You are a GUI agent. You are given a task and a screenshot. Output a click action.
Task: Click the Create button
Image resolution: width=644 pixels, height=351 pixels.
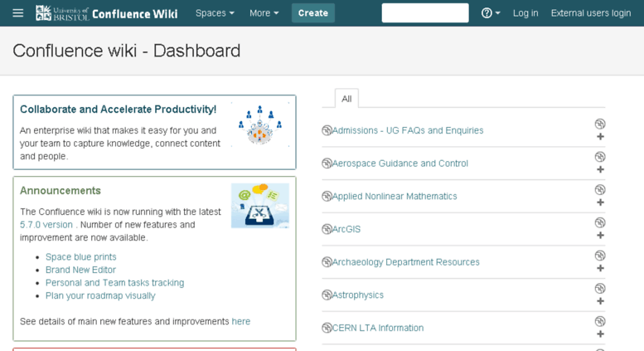pos(313,13)
